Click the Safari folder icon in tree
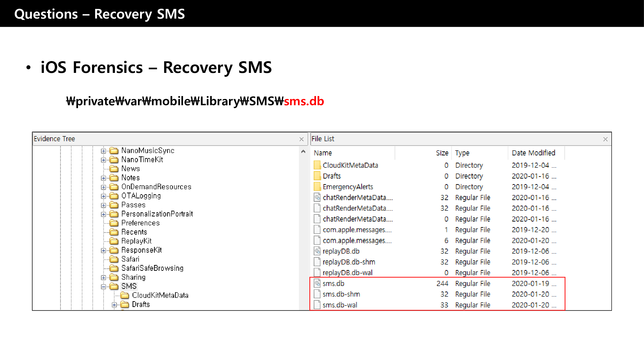Viewport: 644px width, 362px height. pos(114,259)
